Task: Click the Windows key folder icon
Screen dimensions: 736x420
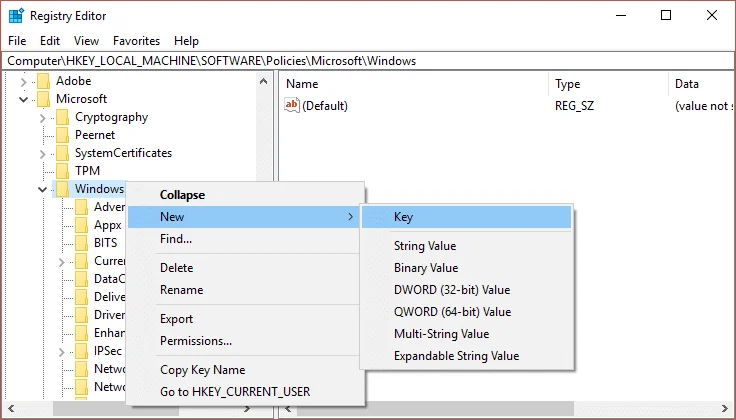Action: [62, 189]
